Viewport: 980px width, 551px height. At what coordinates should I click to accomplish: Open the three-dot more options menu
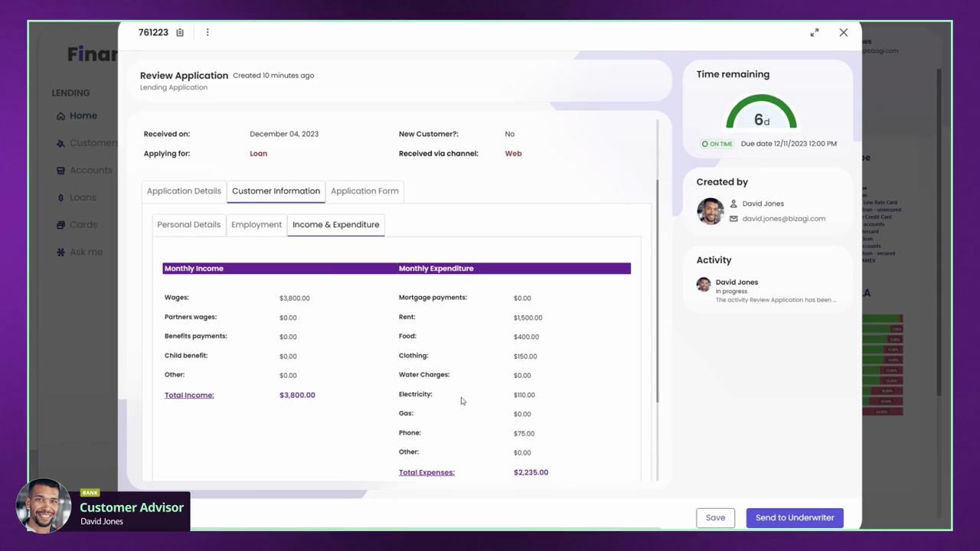point(207,32)
